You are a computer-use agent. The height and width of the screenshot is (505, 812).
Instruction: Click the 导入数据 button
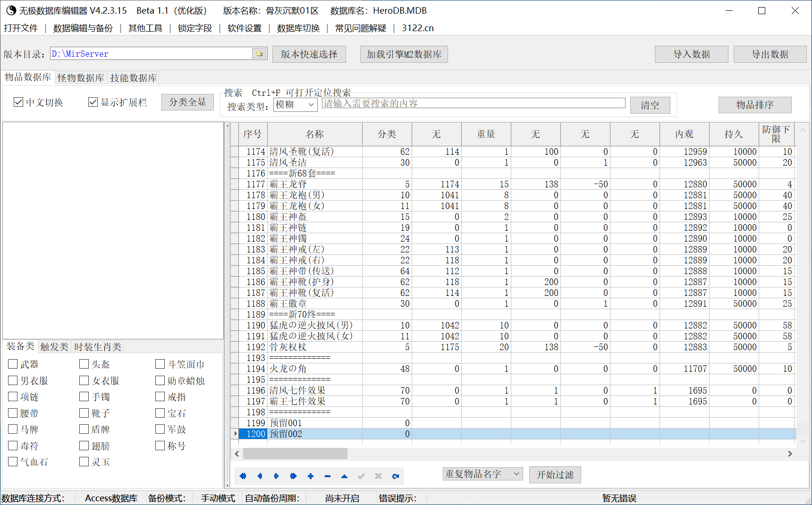[x=692, y=54]
